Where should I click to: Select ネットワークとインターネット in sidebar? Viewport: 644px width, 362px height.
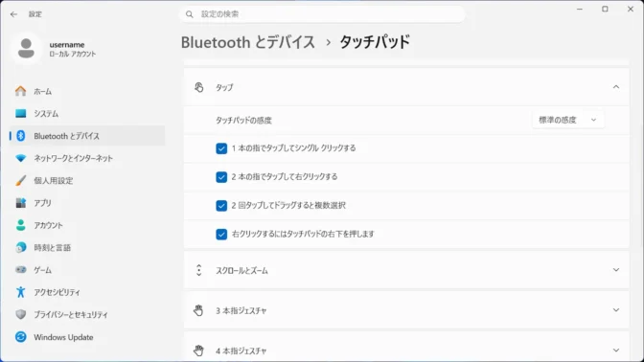(87, 158)
